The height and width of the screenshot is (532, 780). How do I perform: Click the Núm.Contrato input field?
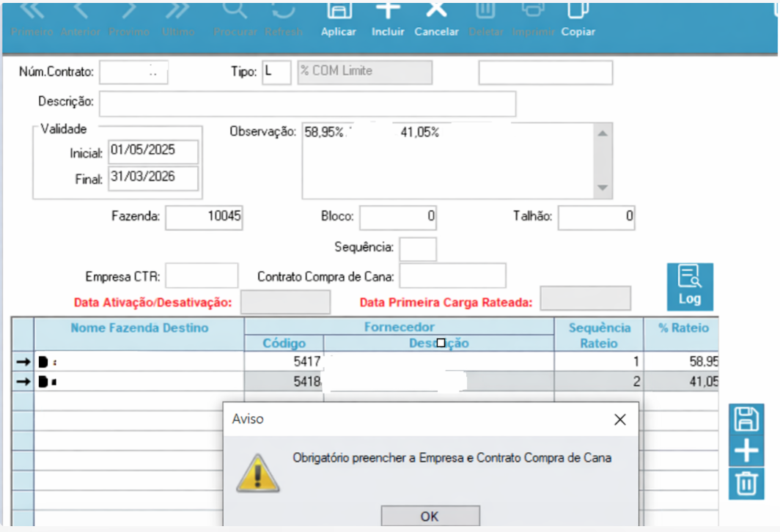(134, 72)
